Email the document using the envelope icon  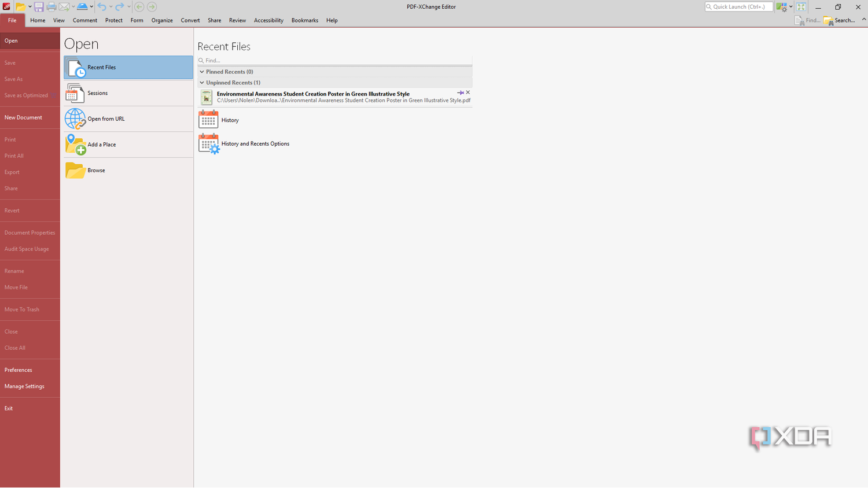pyautogui.click(x=64, y=6)
